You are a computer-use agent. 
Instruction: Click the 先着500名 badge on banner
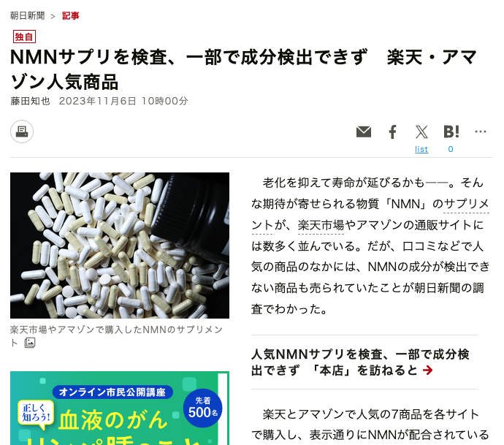[203, 408]
